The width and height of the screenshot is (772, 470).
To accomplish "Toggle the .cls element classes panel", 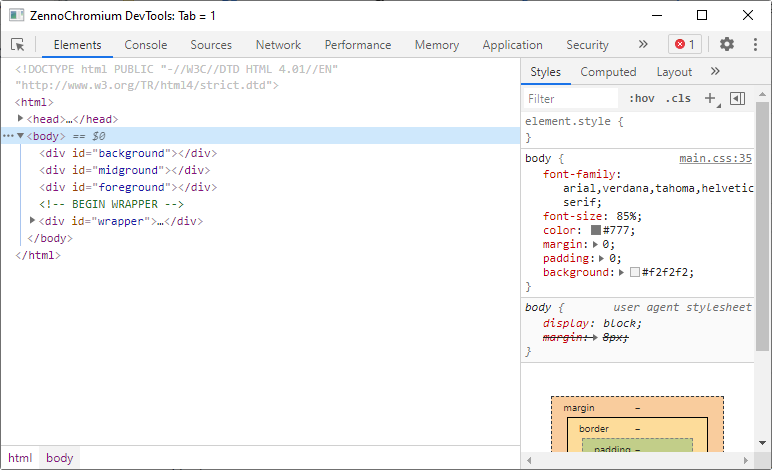I will point(678,99).
